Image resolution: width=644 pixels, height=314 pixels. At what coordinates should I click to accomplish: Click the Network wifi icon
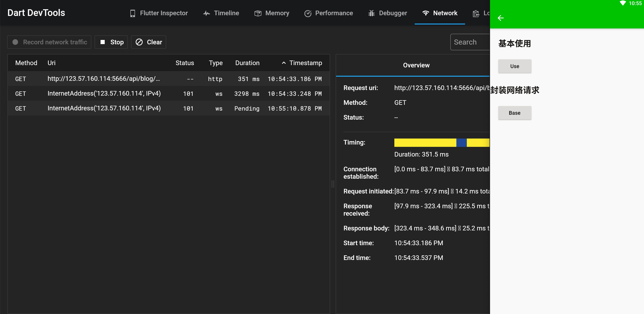[x=426, y=13]
